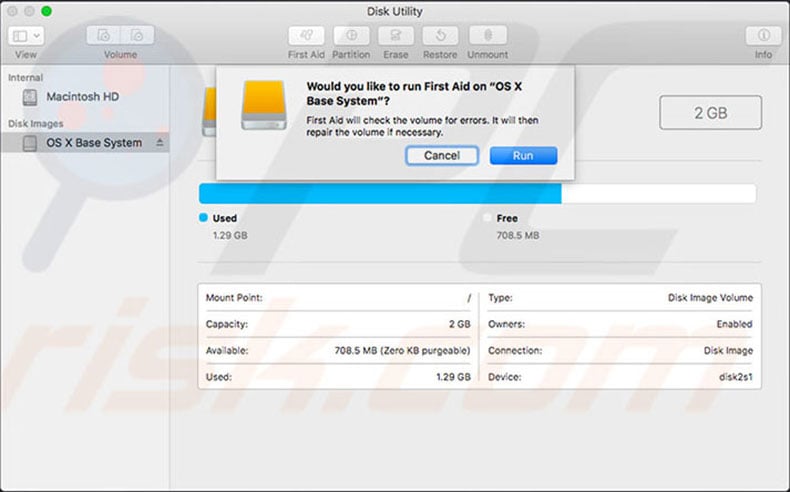Click the Macintosh HD drive icon
The image size is (790, 492).
30,97
